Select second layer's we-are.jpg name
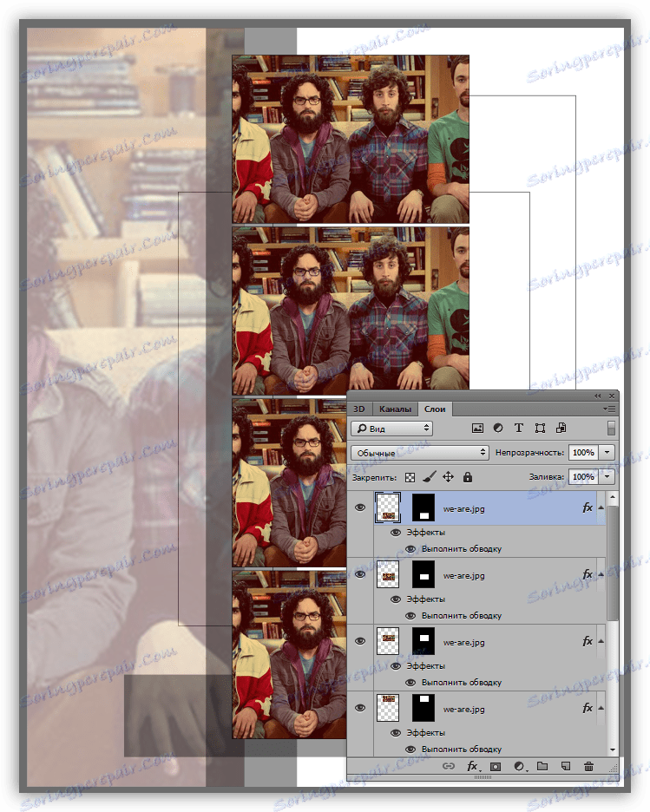 [x=464, y=575]
